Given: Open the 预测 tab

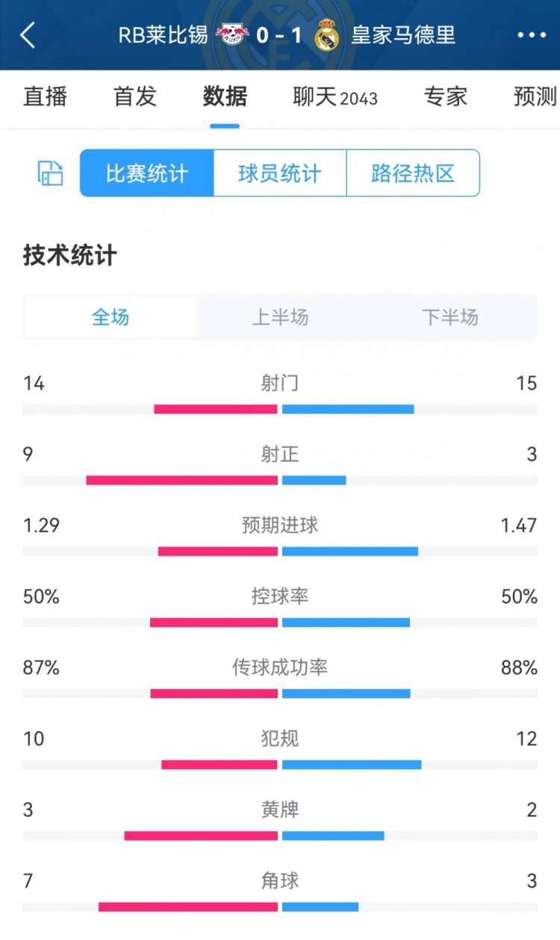Looking at the screenshot, I should tap(535, 96).
